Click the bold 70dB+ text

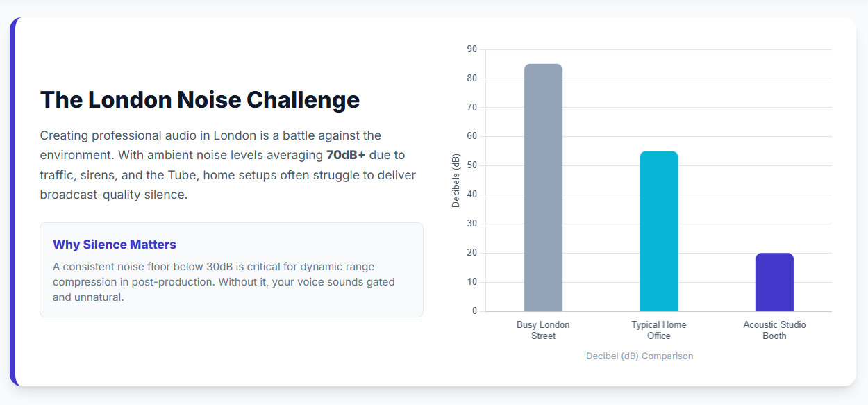(346, 155)
